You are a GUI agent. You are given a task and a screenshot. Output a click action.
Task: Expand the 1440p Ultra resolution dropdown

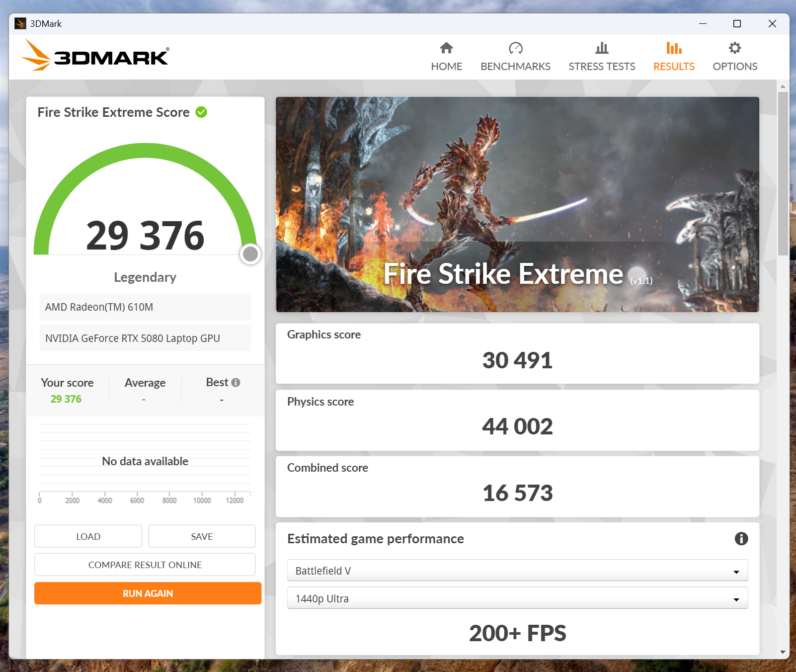pos(517,598)
